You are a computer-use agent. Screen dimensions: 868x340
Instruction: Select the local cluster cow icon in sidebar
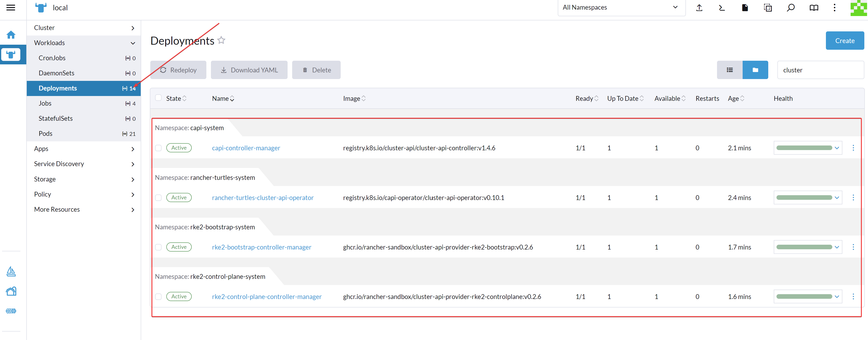[11, 54]
